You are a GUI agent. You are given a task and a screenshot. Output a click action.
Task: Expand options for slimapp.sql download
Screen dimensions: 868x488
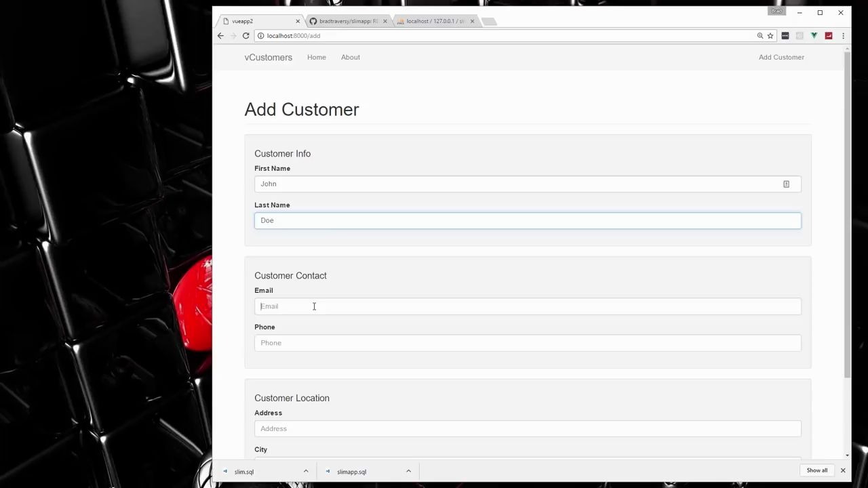pos(408,471)
